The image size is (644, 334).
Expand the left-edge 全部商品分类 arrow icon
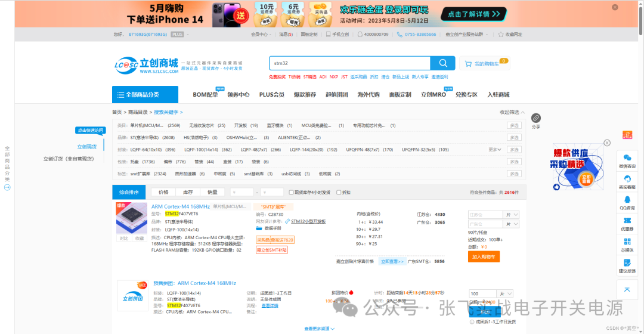click(x=7, y=187)
